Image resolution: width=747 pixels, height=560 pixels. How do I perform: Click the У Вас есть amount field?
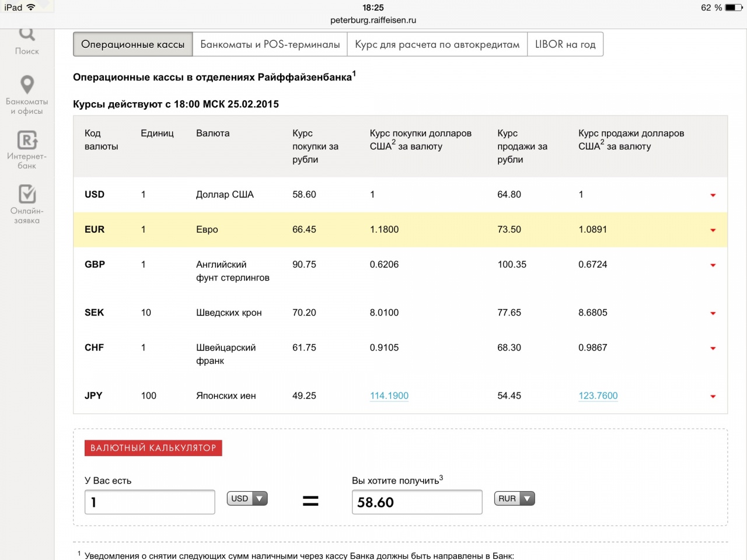click(150, 502)
